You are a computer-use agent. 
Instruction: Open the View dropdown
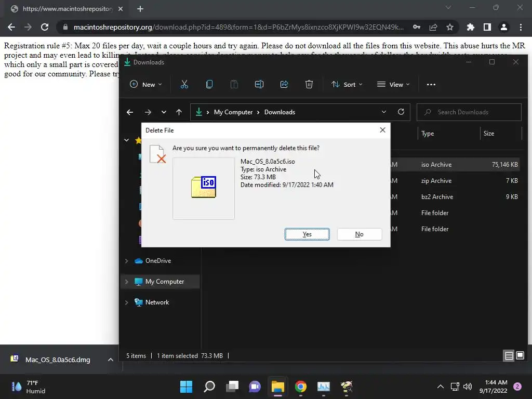[393, 85]
